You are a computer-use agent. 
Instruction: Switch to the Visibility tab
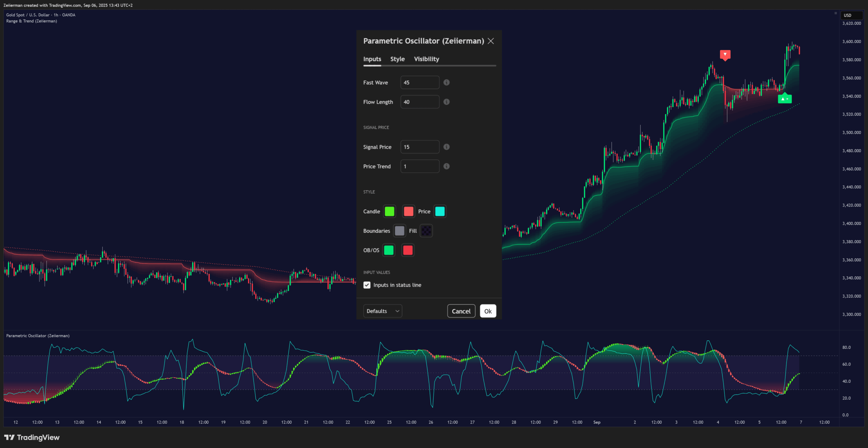tap(427, 59)
